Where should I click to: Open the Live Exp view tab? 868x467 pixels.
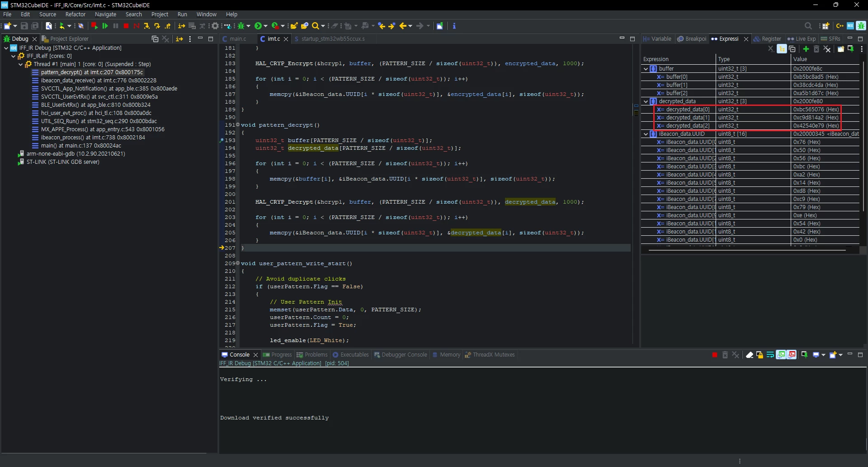pyautogui.click(x=802, y=39)
